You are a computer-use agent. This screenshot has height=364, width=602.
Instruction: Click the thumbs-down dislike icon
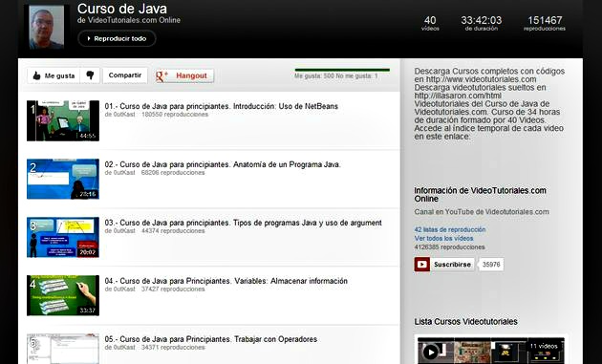[x=90, y=75]
